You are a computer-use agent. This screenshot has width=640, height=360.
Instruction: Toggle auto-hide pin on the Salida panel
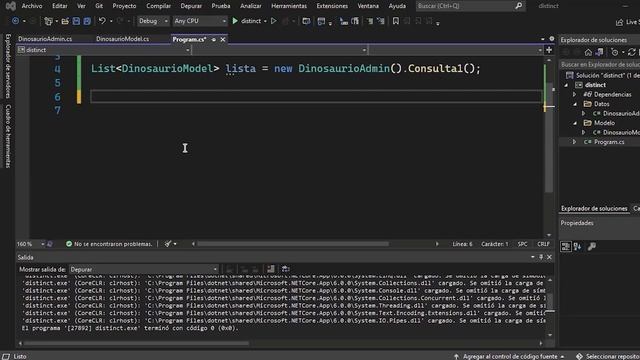pyautogui.click(x=541, y=257)
